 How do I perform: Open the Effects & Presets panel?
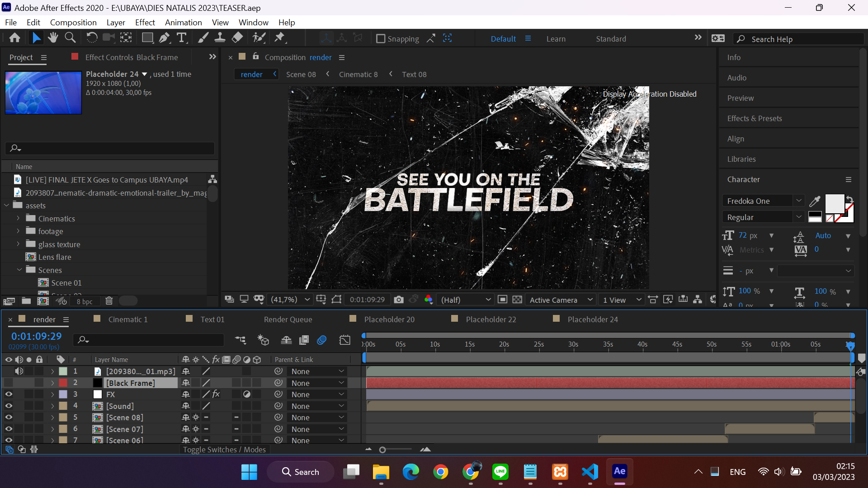[x=754, y=118]
